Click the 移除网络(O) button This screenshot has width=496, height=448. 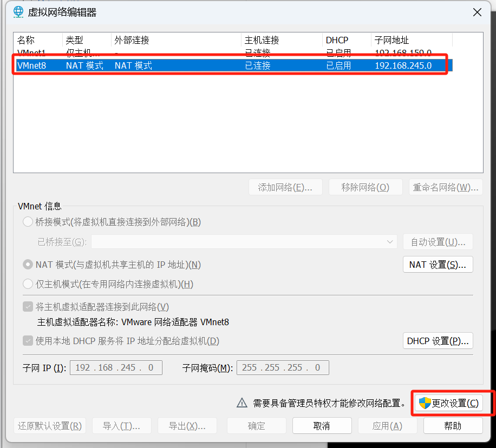366,187
